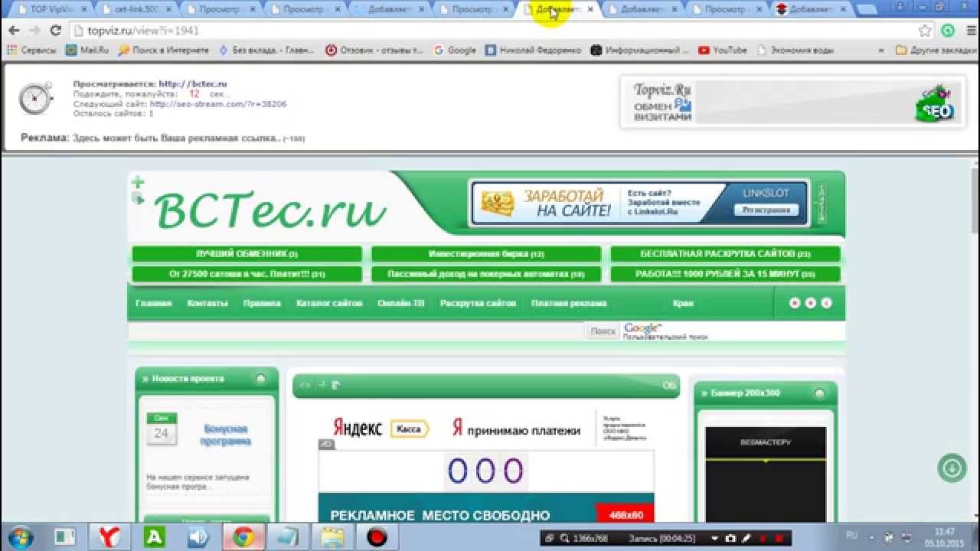Open the green A application in taskbar

tap(155, 536)
